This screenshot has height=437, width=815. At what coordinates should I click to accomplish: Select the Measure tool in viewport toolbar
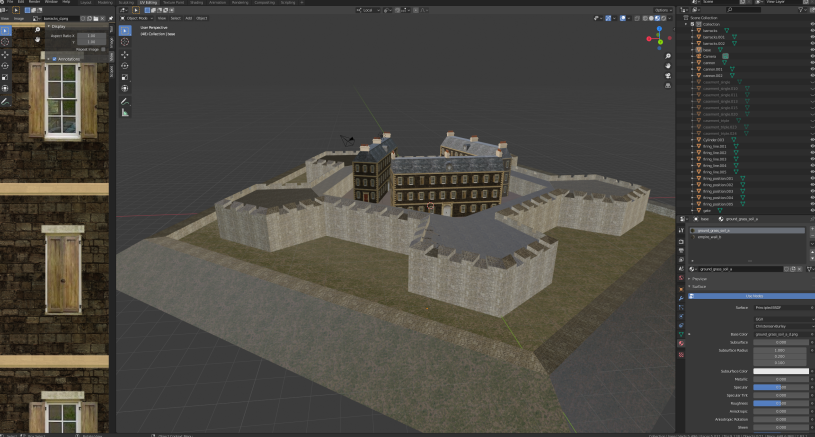coord(125,113)
